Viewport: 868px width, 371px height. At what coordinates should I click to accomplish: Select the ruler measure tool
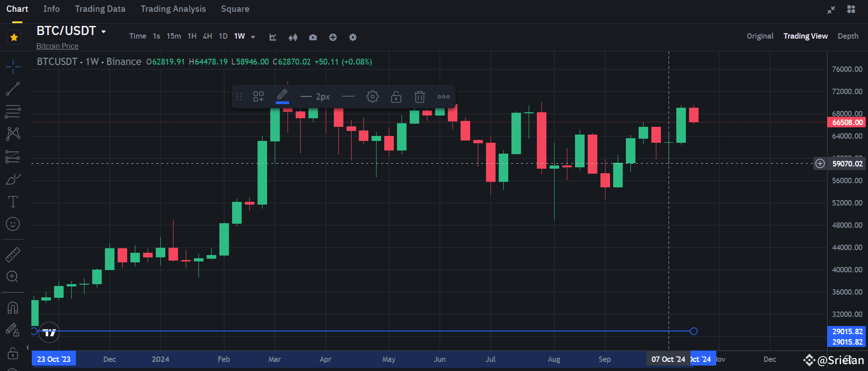point(13,255)
